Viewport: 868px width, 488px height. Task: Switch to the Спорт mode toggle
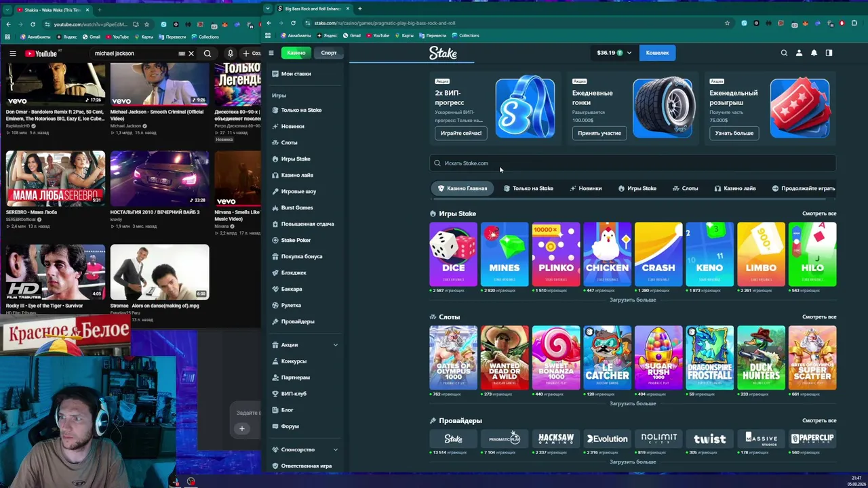[329, 53]
